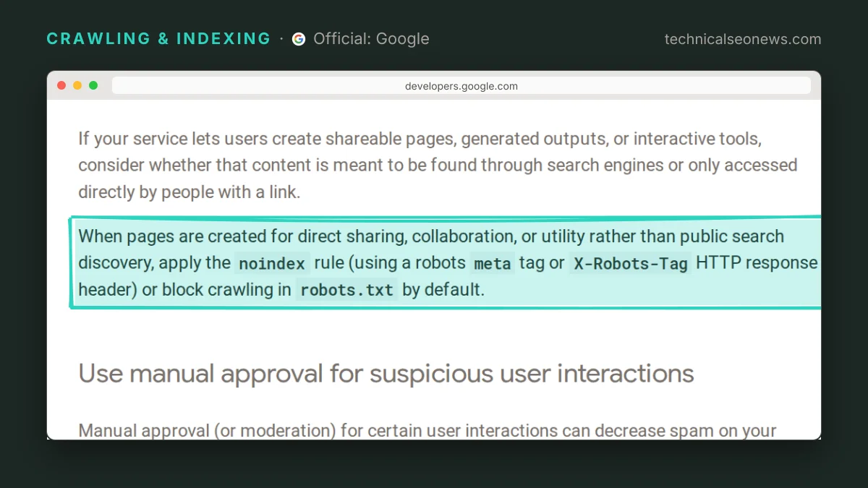Click the developers.google.com address bar

tap(461, 86)
